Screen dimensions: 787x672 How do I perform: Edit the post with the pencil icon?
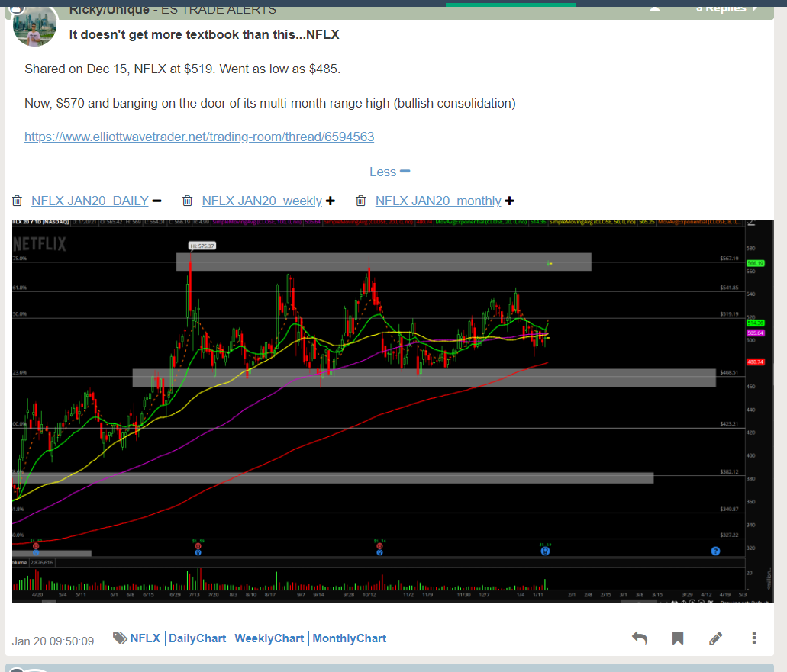(x=716, y=638)
